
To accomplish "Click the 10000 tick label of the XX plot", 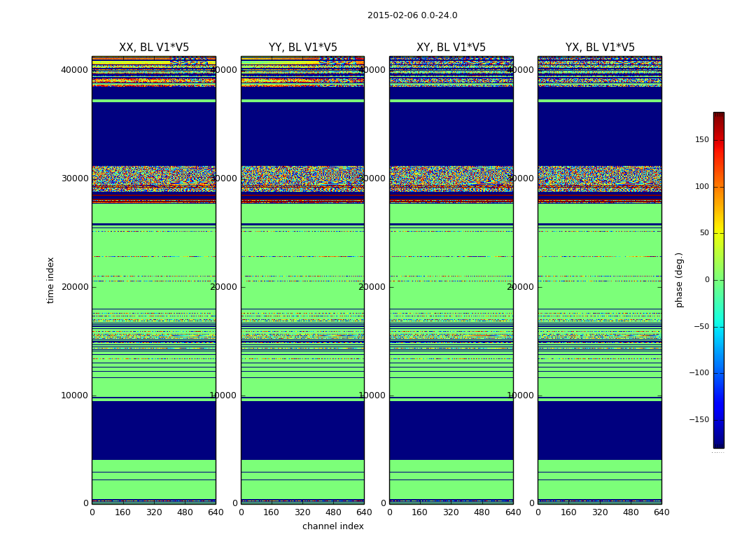I will click(x=74, y=395).
